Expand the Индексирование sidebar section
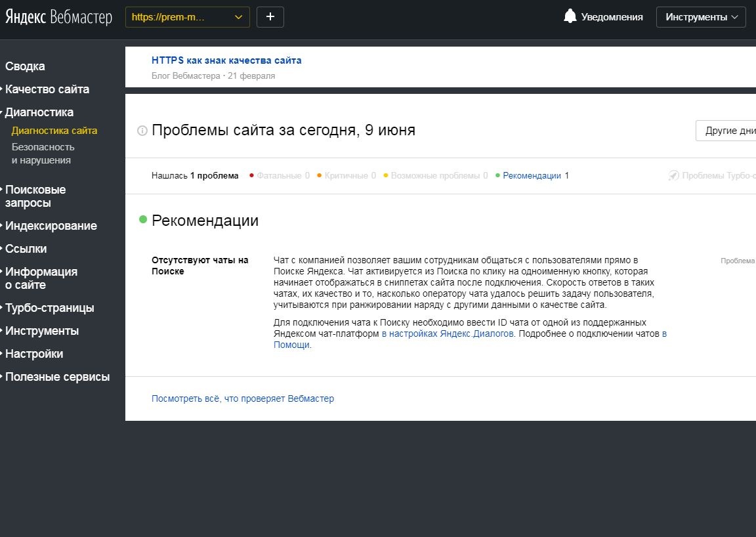Viewport: 756px width, 537px height. (x=51, y=226)
